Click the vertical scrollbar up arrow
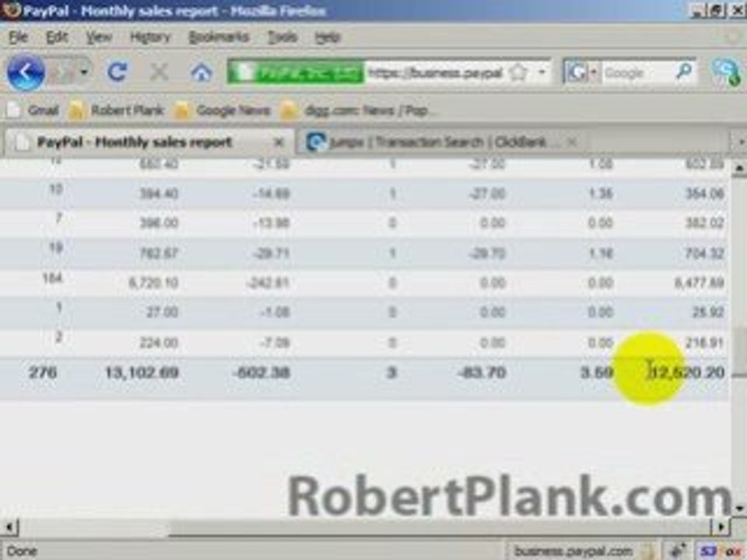This screenshot has width=747, height=560. (739, 169)
